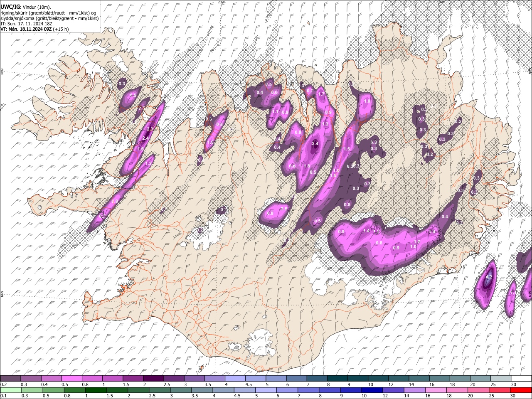Image resolution: width=532 pixels, height=399 pixels.
Task: Click the snow legend swatch labelled 12
Action: [x=399, y=379]
